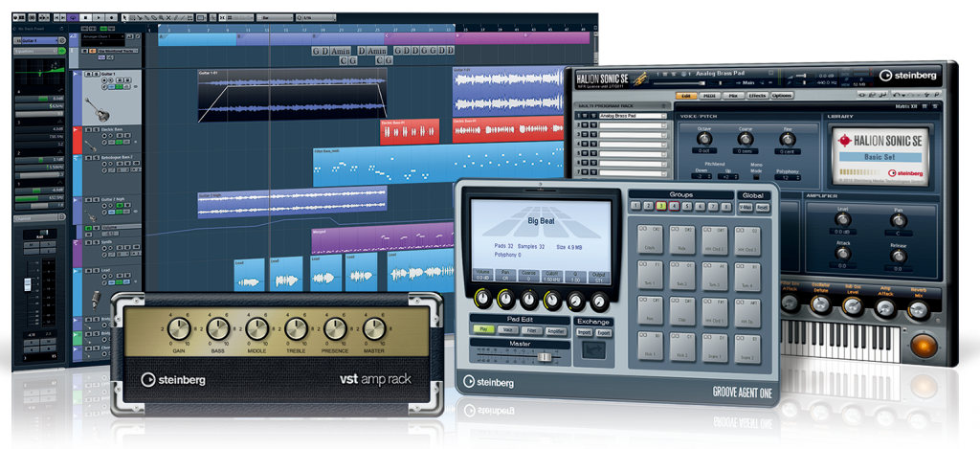The image size is (980, 449).
Task: Open the MIDI tab in HALion Sonic SE
Action: point(710,96)
